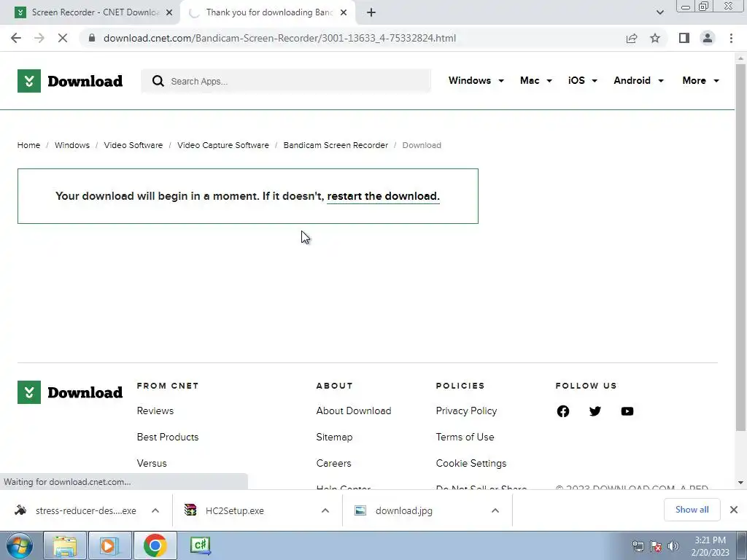
Task: Click the Chrome taskbar icon
Action: point(155,545)
